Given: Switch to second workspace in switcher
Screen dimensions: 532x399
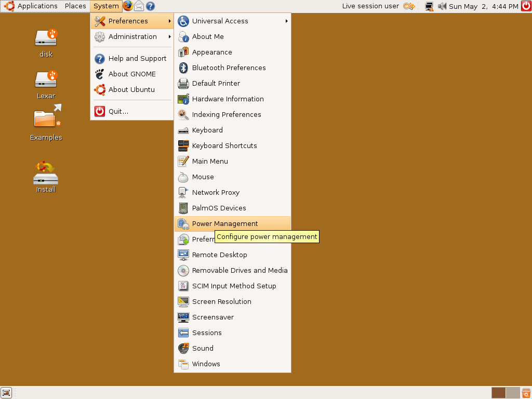Looking at the screenshot, I should [x=513, y=393].
